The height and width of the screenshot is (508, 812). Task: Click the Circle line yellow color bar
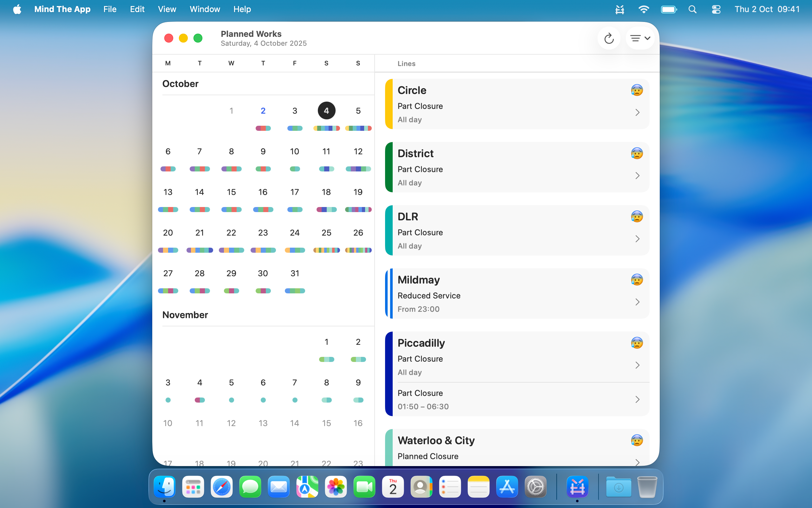(x=389, y=104)
